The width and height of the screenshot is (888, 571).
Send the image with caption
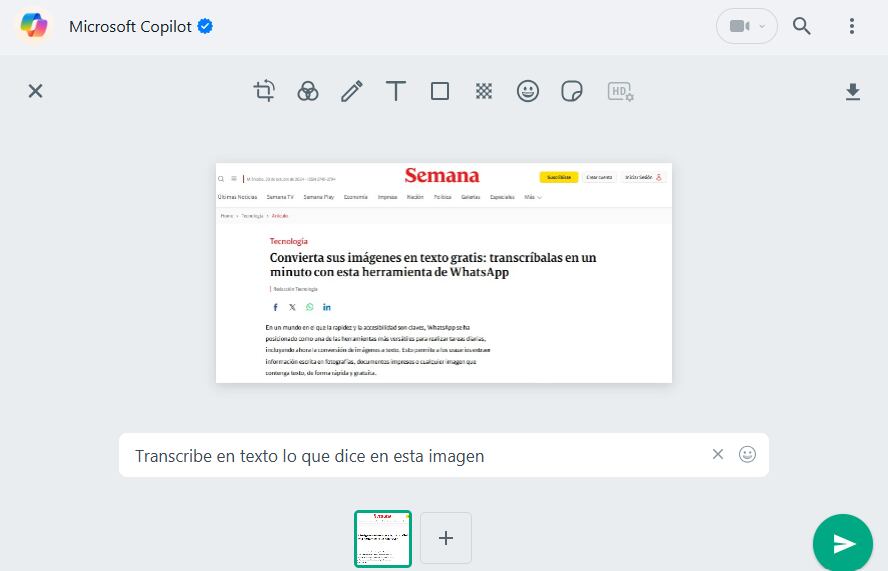click(843, 543)
